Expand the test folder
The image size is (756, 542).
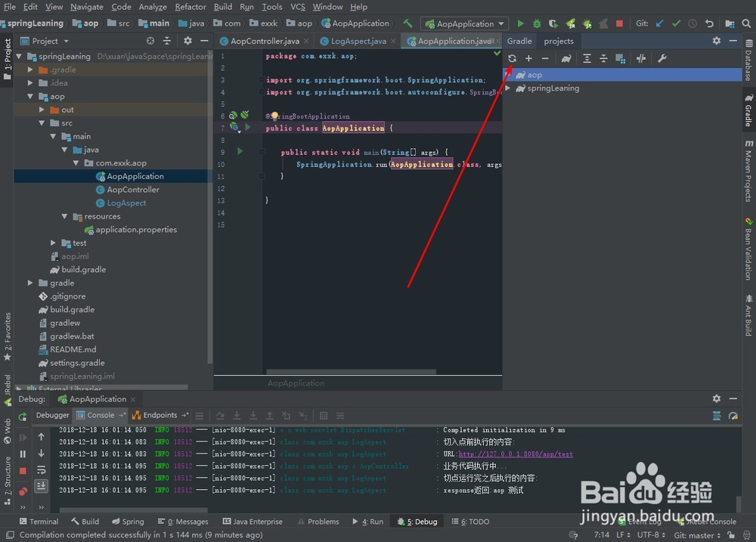click(53, 243)
